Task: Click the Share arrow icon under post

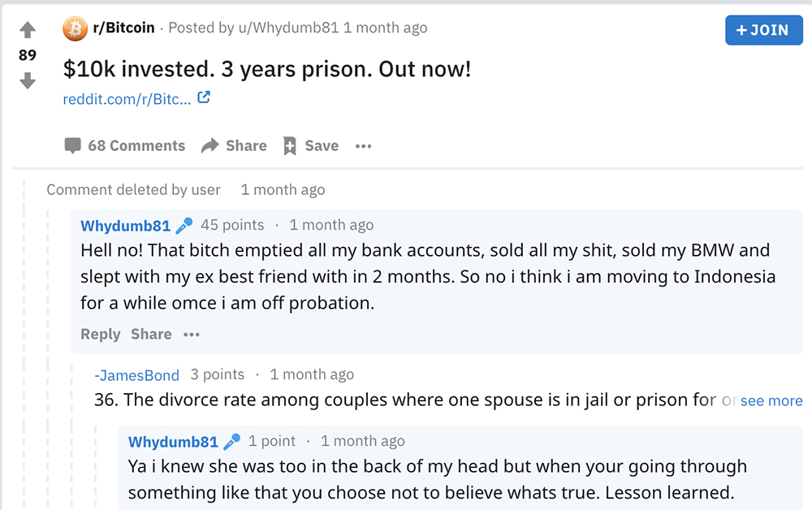Action: click(x=209, y=145)
